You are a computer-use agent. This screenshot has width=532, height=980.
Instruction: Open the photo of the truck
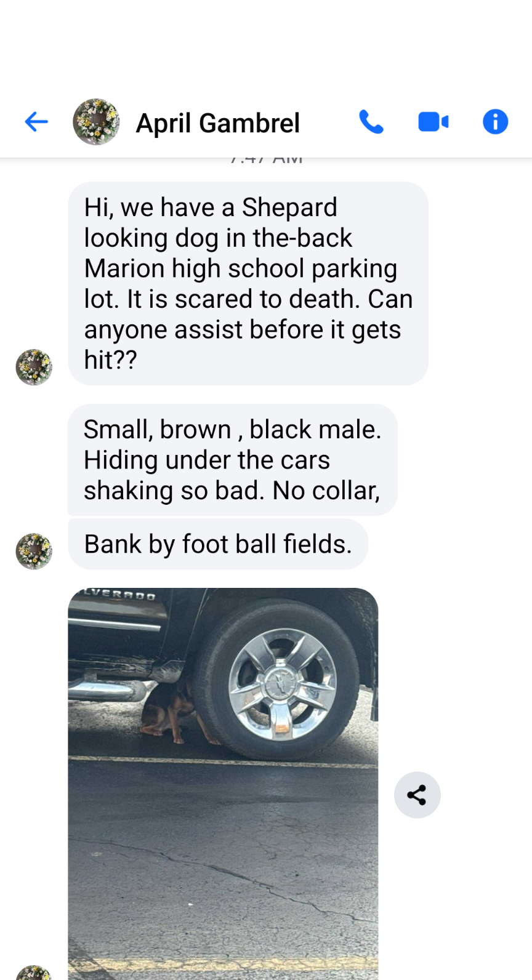pos(223,784)
